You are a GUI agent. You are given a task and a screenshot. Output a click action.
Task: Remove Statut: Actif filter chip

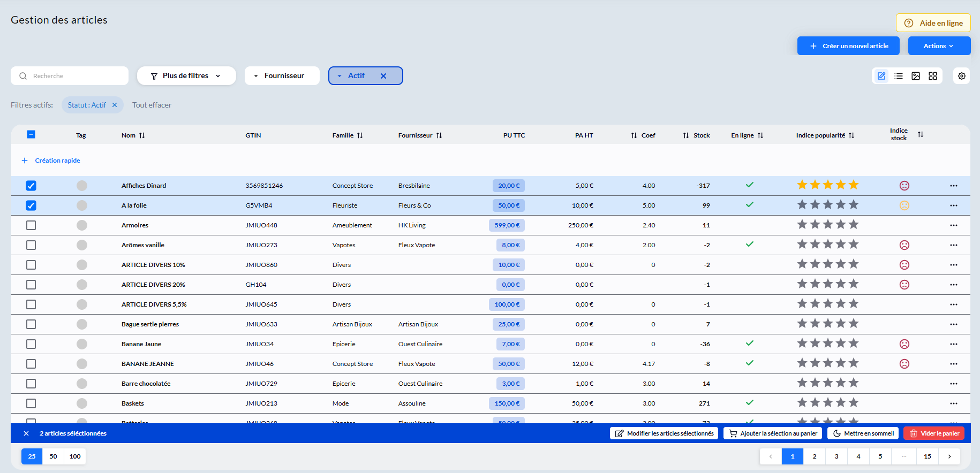coord(115,105)
